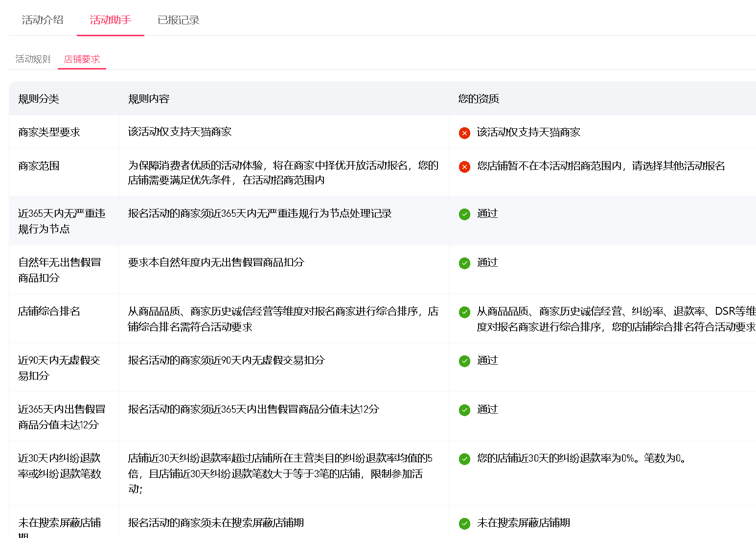
Task: Click rule text 报名活动的商家须近365天内无严重违规行为节点处理记录
Action: click(260, 213)
